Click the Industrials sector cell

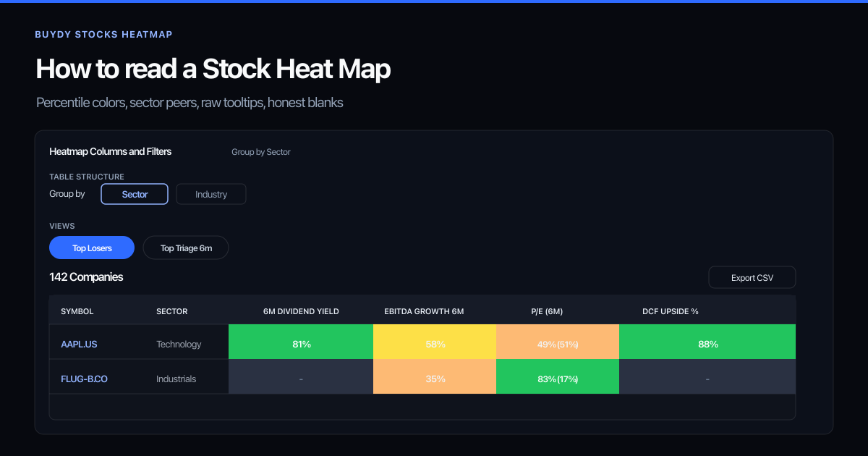pos(176,379)
